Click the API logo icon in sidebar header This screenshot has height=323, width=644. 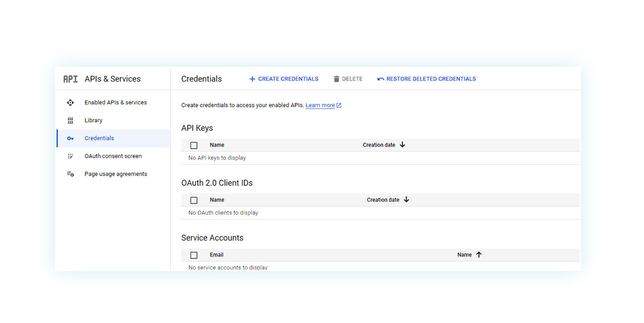(70, 79)
